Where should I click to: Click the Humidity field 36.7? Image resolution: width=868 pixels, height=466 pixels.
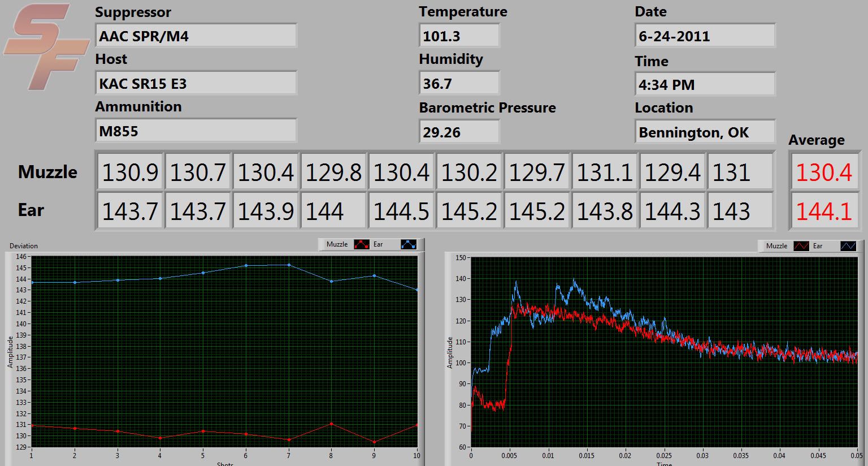(x=459, y=83)
